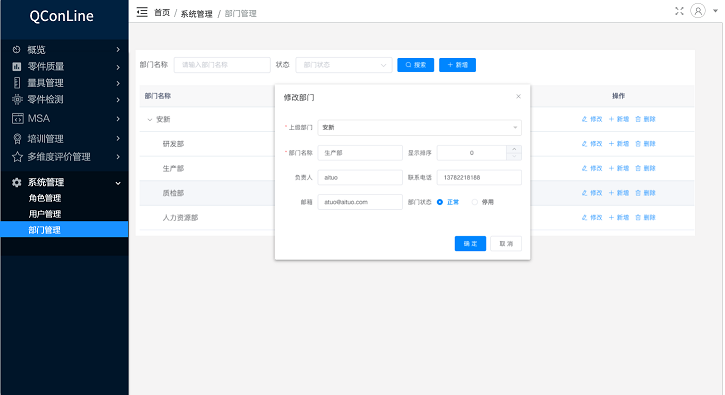Image resolution: width=725 pixels, height=395 pixels.
Task: Open the dropdown caret beside the avatar
Action: click(715, 11)
